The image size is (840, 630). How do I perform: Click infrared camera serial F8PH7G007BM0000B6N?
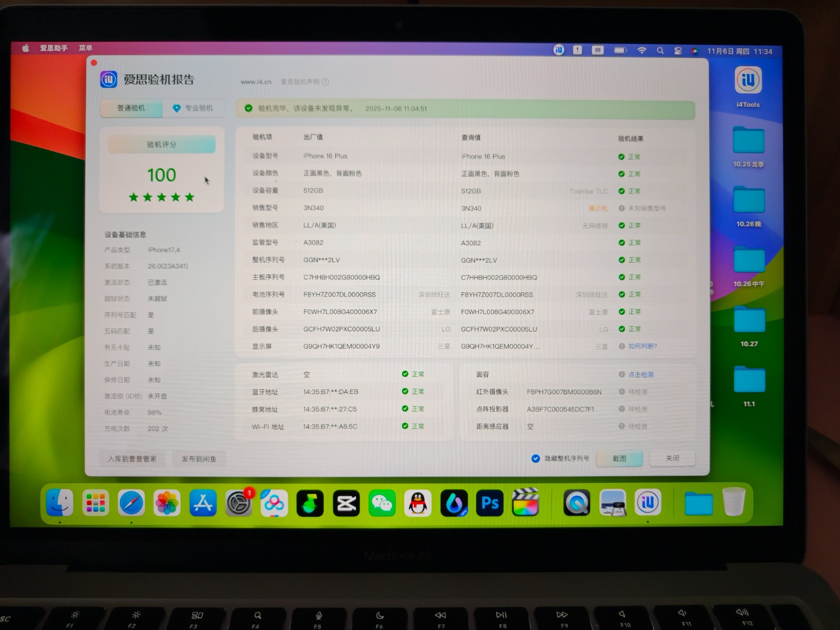click(x=564, y=392)
